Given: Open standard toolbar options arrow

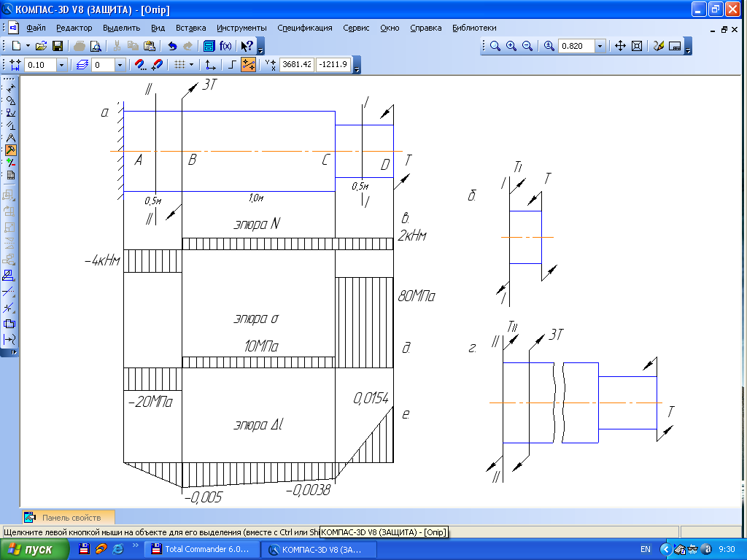Looking at the screenshot, I should tap(260, 47).
